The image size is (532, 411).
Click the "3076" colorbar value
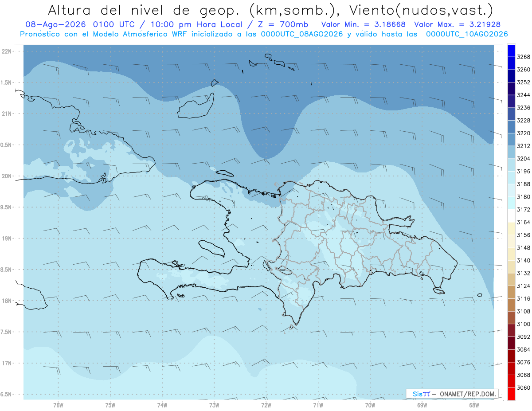click(x=524, y=362)
